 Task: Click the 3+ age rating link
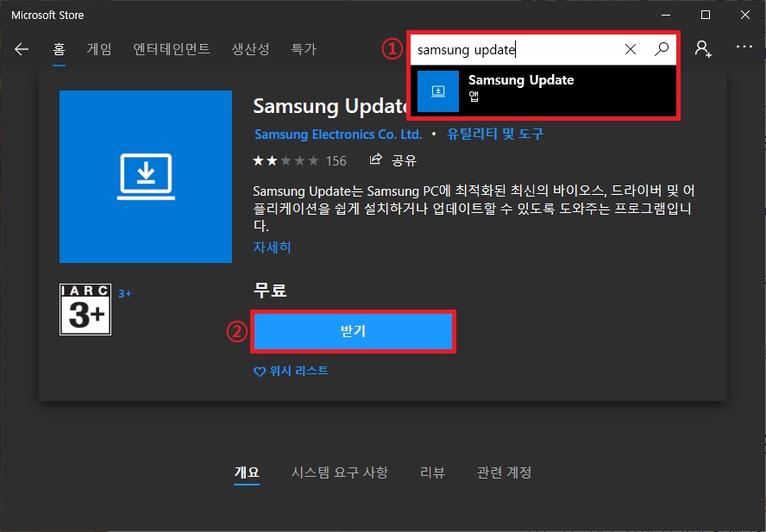(x=124, y=294)
